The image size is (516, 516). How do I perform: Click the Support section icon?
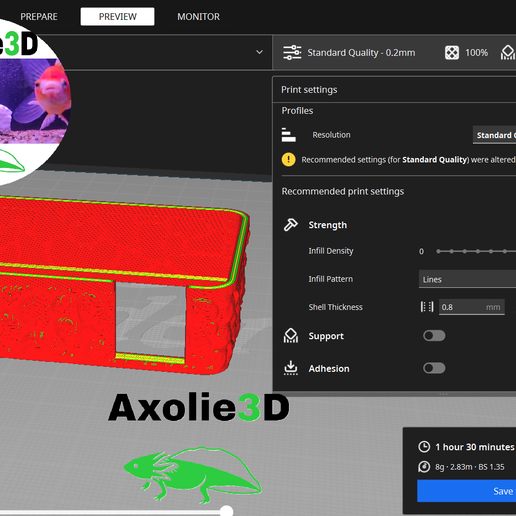(291, 336)
